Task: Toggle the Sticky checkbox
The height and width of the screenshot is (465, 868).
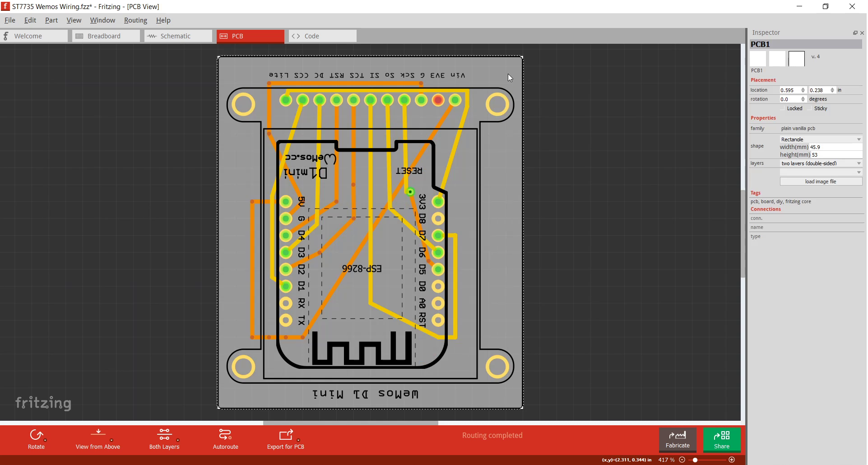Action: tap(810, 108)
